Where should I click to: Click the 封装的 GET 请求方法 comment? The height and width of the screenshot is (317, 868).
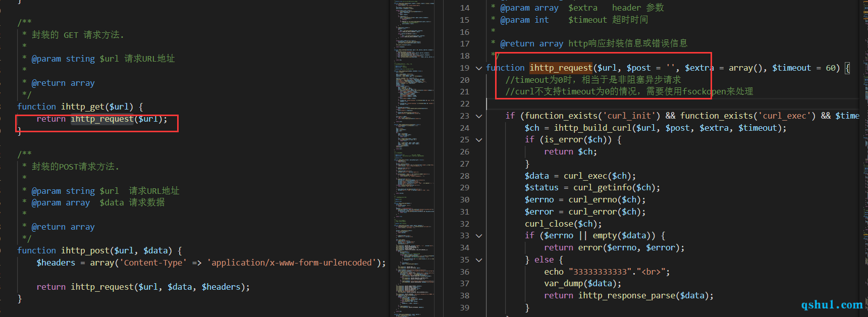coord(78,35)
